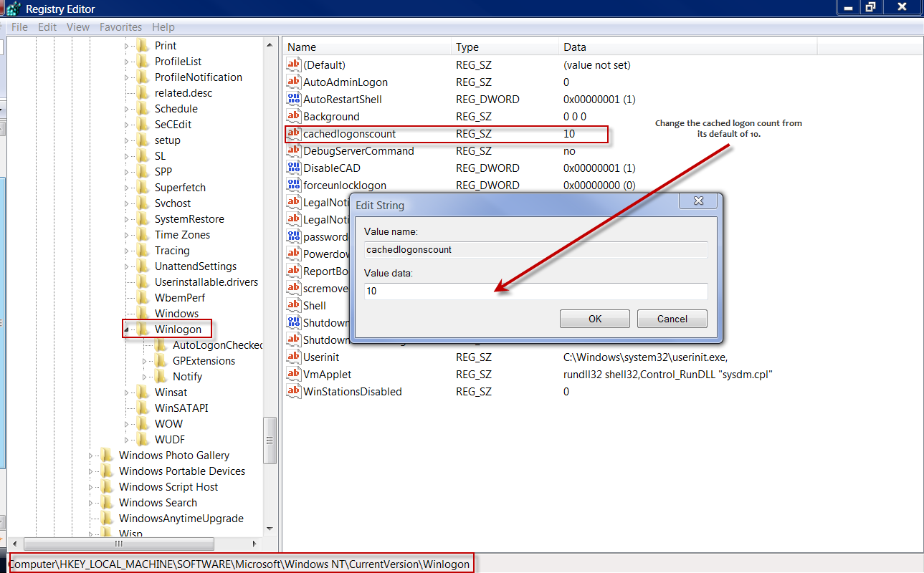The height and width of the screenshot is (573, 924).
Task: Sort values by the Type column
Action: point(506,47)
